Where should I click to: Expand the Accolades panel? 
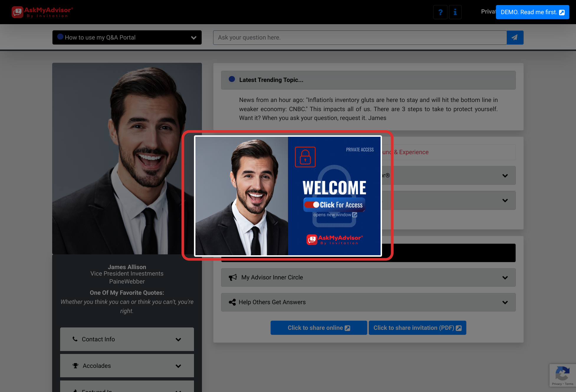[127, 366]
